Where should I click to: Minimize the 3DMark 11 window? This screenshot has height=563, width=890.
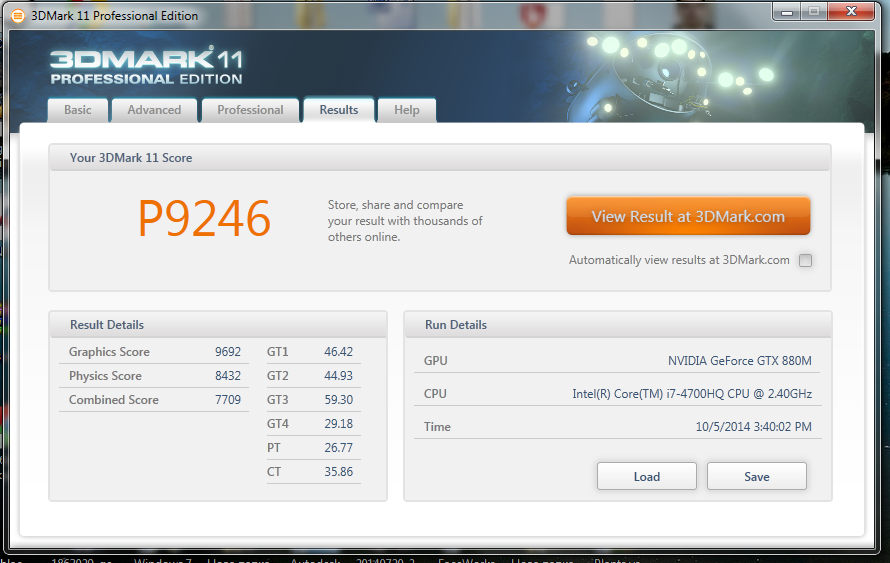787,11
